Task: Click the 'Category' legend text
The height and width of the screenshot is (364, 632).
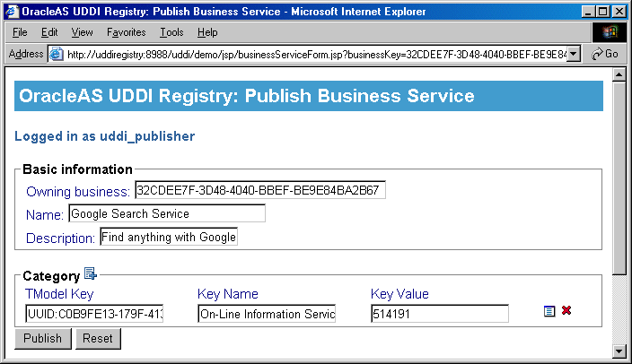Action: pyautogui.click(x=51, y=276)
